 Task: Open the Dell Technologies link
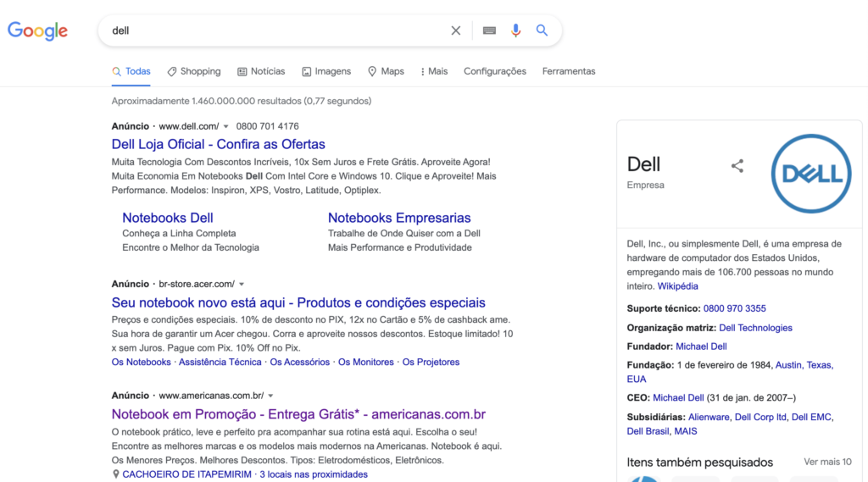point(755,328)
